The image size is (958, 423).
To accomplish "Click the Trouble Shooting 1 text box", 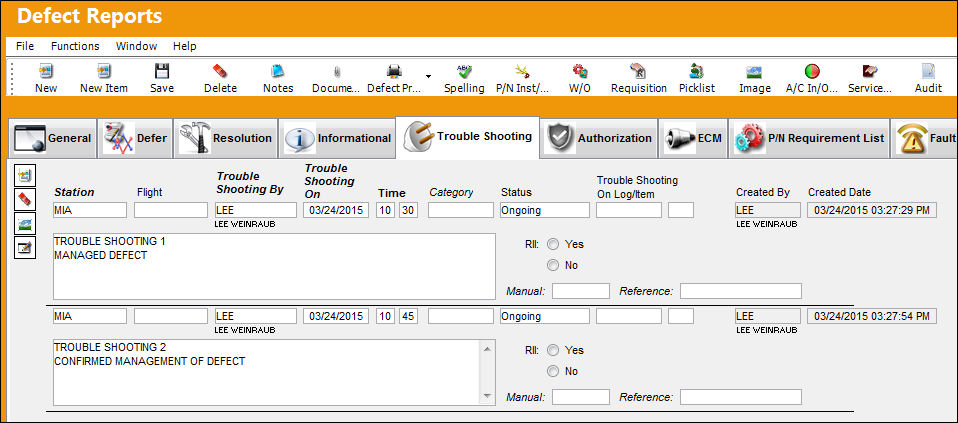I will pos(274,267).
